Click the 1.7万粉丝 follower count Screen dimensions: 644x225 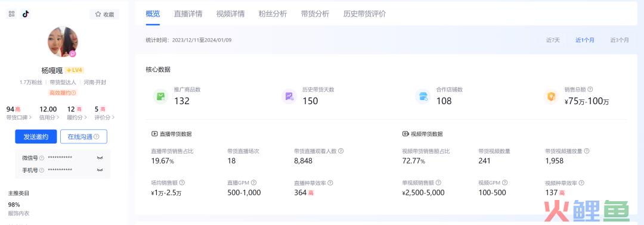[31, 82]
